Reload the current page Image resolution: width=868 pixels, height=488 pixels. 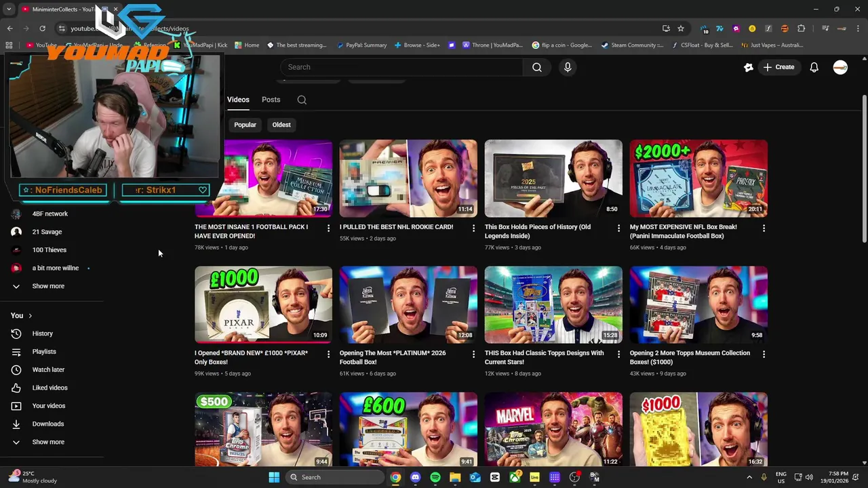click(42, 28)
